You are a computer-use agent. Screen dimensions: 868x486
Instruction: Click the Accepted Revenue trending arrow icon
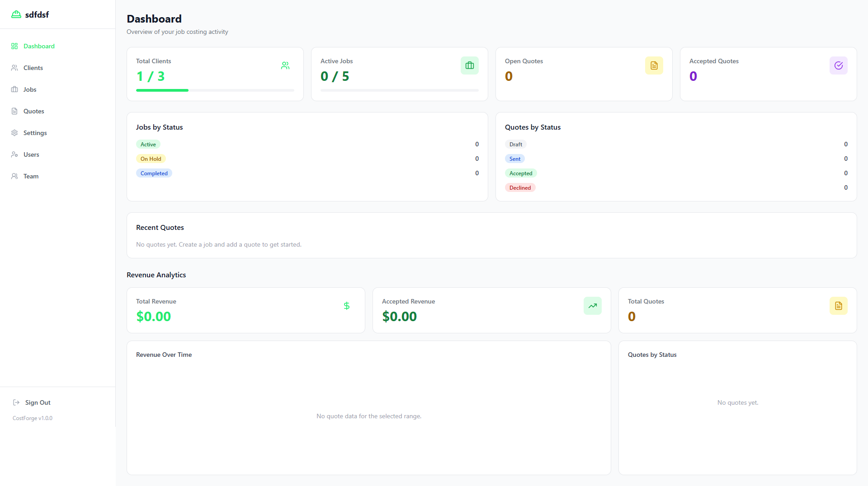593,306
